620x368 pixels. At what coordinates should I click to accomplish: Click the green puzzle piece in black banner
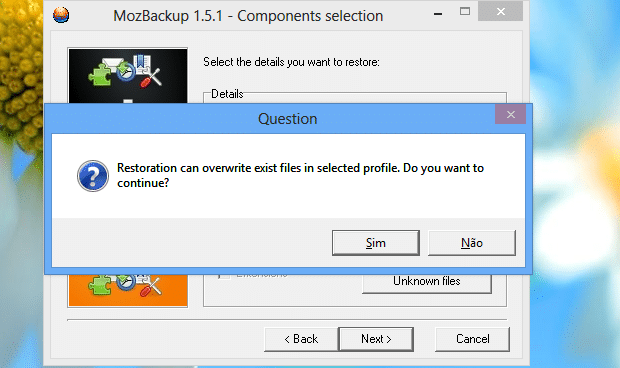point(100,75)
